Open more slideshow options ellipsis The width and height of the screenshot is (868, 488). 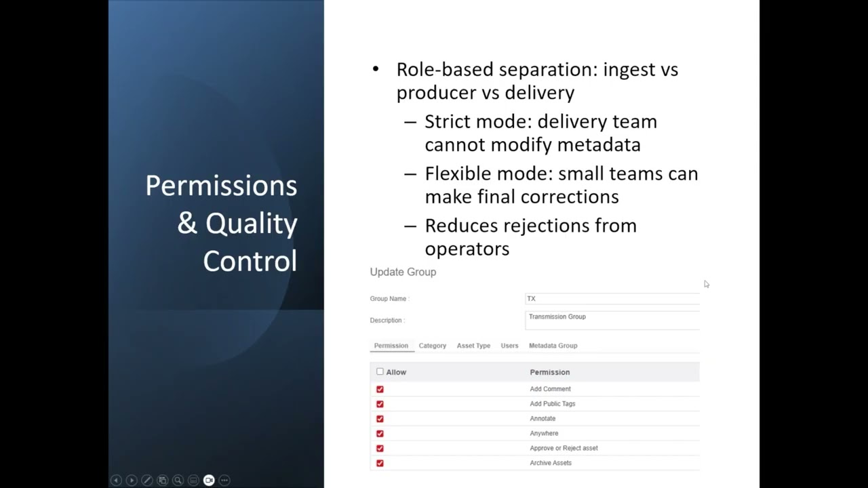224,480
